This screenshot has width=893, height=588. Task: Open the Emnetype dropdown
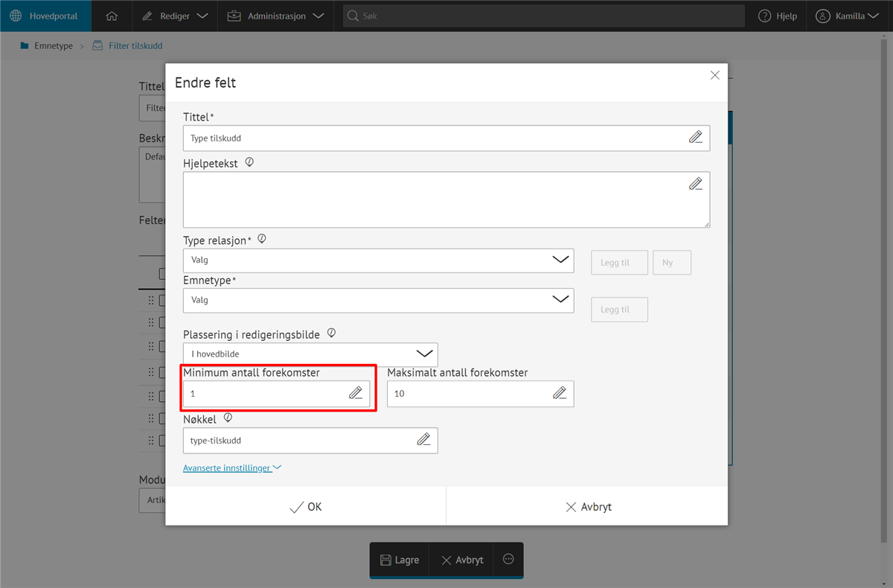pyautogui.click(x=378, y=300)
